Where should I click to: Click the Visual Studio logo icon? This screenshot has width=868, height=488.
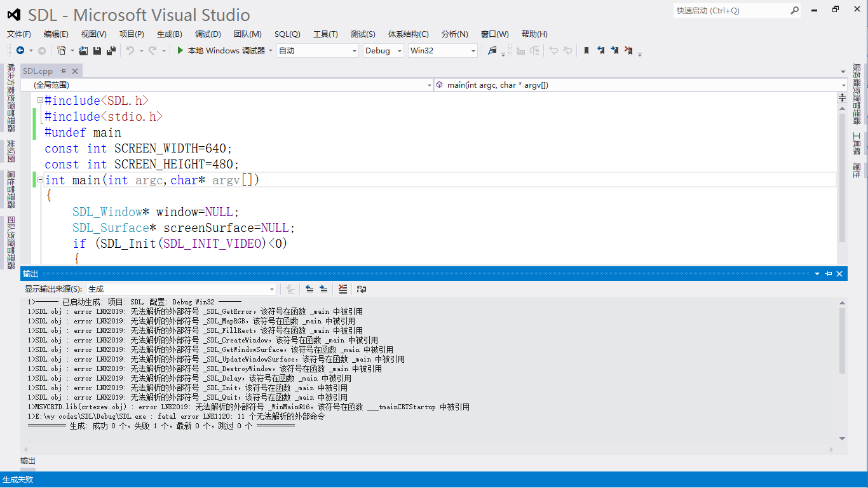(14, 15)
